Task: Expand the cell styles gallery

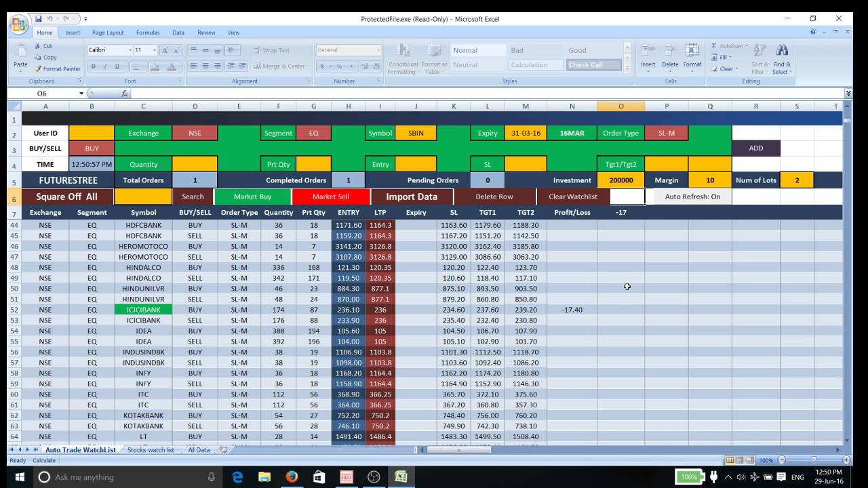Action: coord(627,69)
